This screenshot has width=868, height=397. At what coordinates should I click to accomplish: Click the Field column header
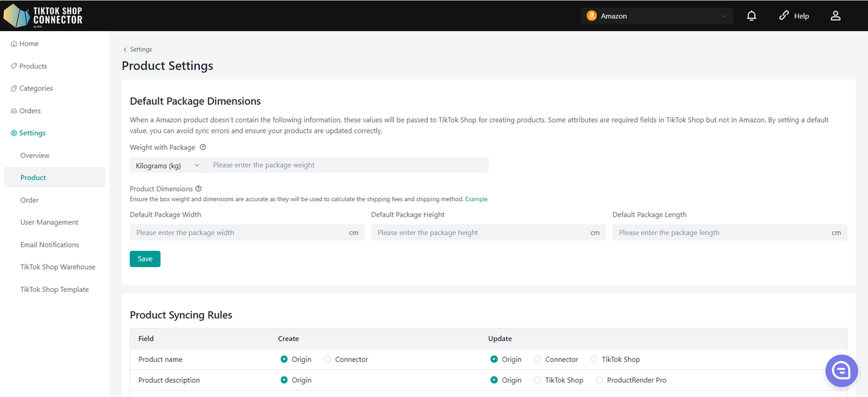[146, 339]
